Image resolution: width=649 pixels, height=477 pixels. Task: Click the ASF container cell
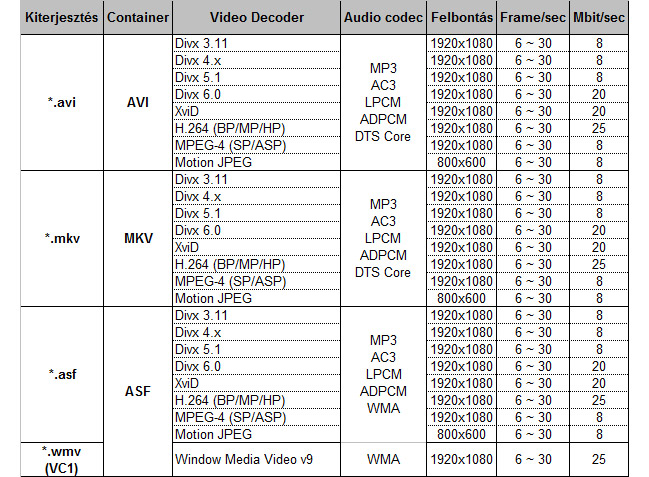[x=137, y=391]
